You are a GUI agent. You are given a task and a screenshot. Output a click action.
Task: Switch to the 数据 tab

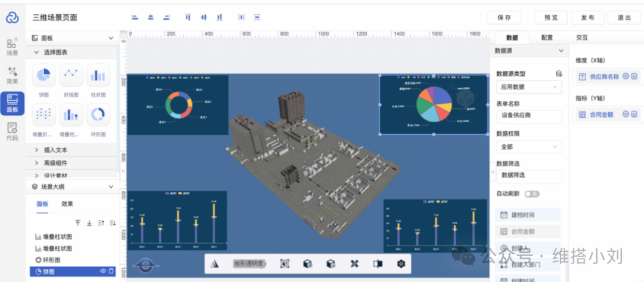pos(512,38)
